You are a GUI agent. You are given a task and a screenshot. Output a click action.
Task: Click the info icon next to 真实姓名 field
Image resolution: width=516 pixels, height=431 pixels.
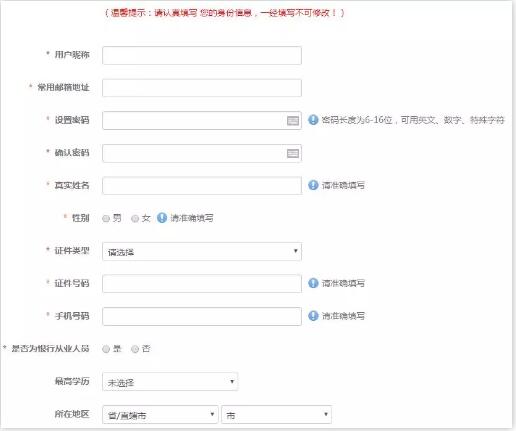pyautogui.click(x=313, y=185)
